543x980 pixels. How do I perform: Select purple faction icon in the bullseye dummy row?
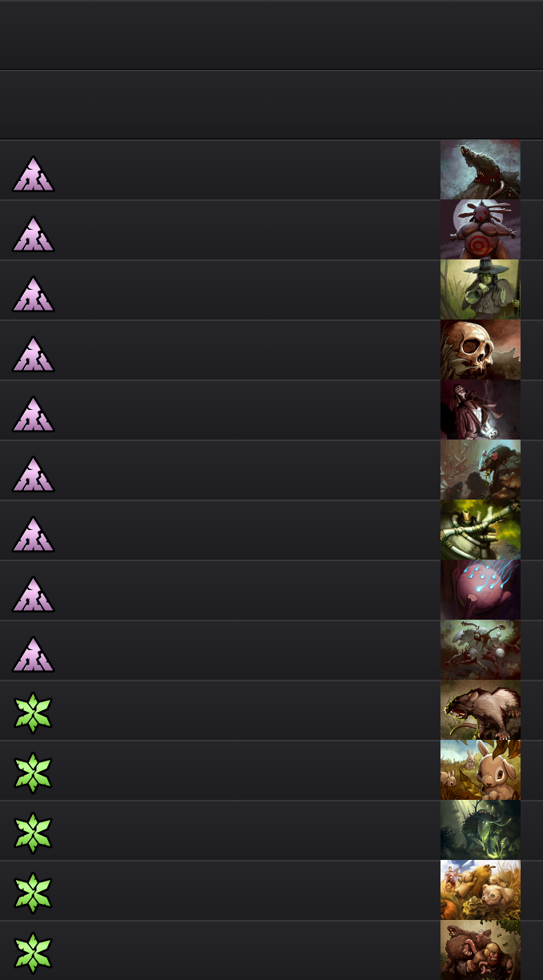tap(33, 234)
